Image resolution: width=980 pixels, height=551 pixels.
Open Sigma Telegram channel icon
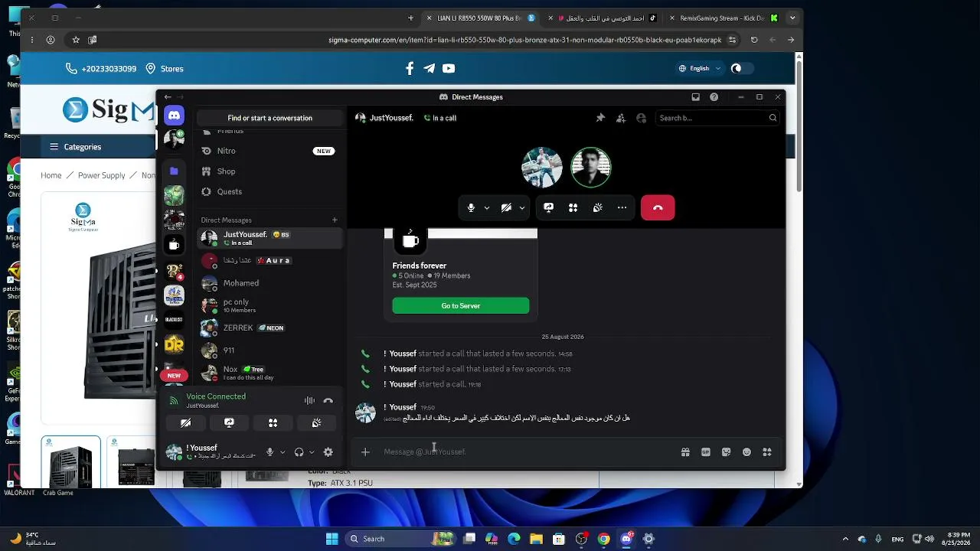(429, 69)
